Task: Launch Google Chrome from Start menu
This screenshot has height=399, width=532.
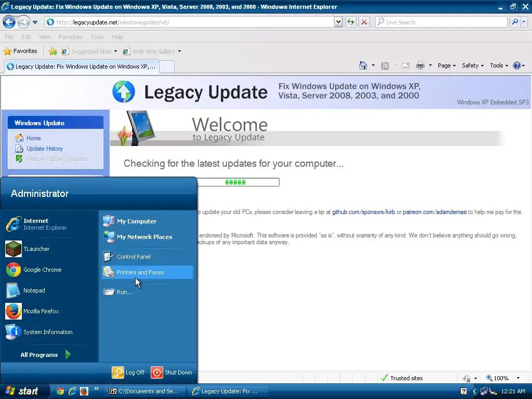Action: (x=49, y=270)
